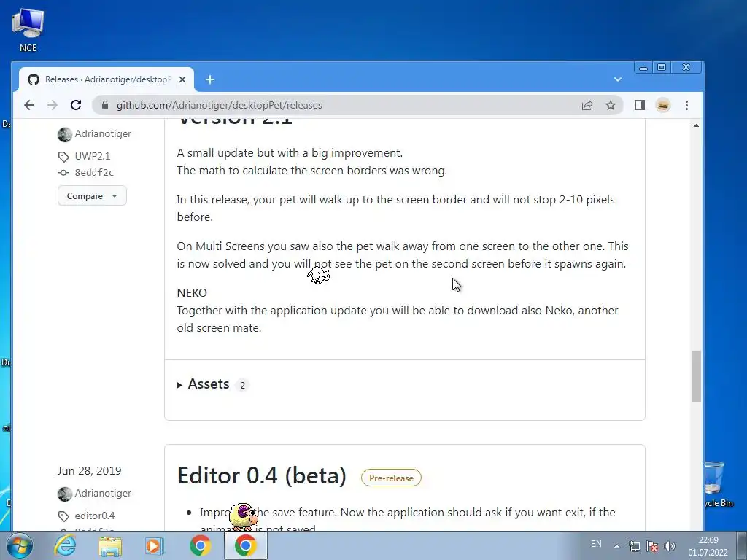Show hidden tray icons arrow
The image size is (747, 560).
click(616, 546)
